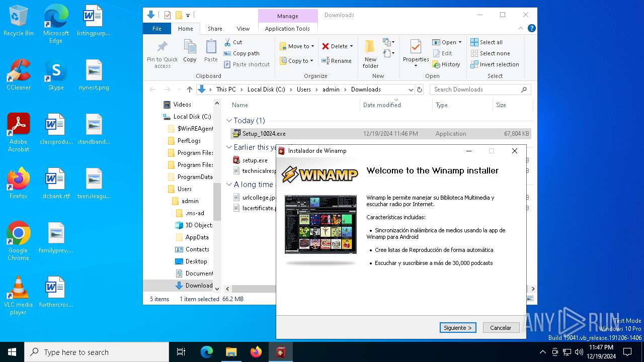Click the Winamp screenshot thumbnail
This screenshot has height=362, width=644.
320,224
